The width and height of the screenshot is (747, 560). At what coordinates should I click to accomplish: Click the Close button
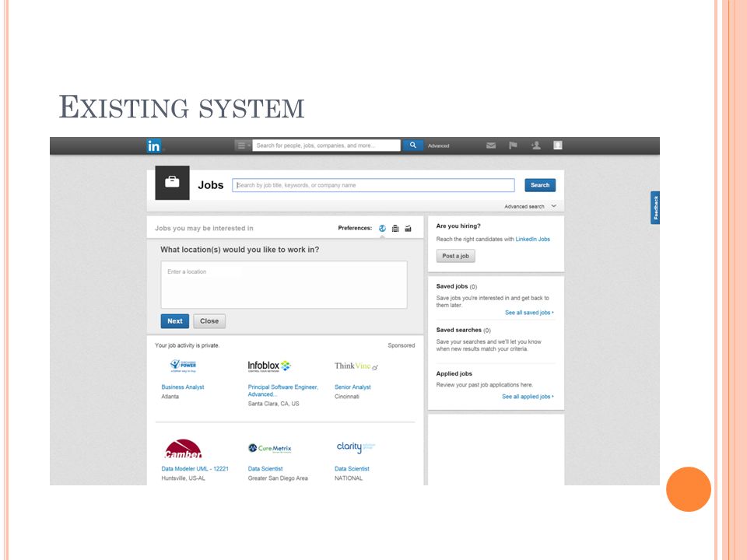click(x=209, y=321)
